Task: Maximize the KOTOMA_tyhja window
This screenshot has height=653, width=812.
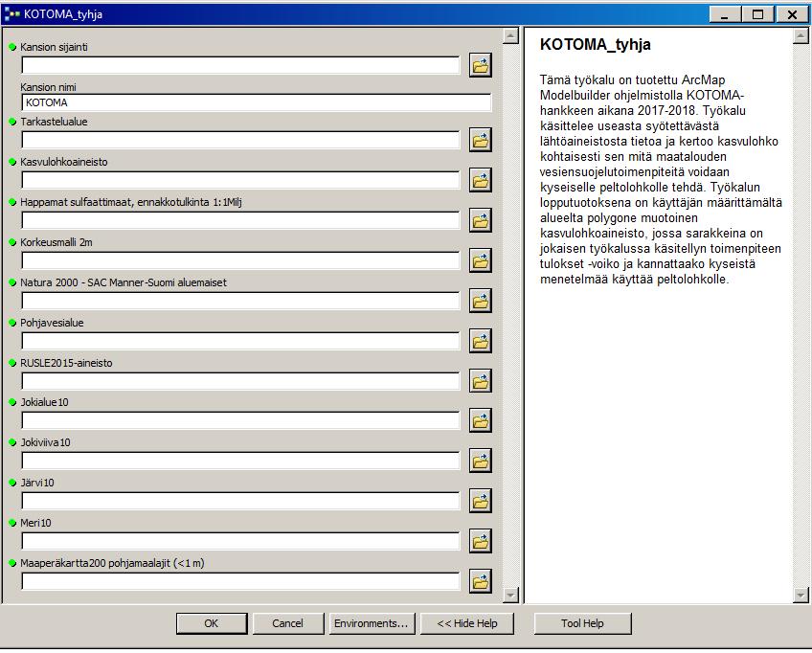Action: coord(757,14)
